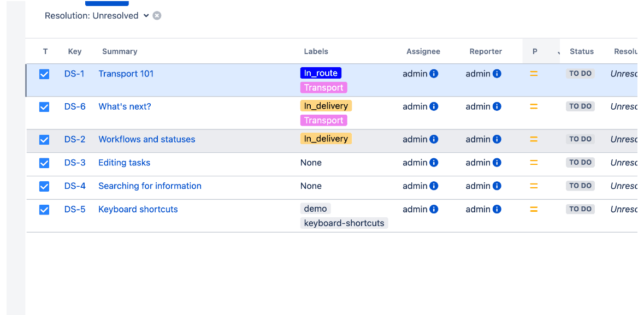Viewport: 644px width, 315px height.
Task: Open the Workflows and statuses issue
Action: tap(146, 139)
